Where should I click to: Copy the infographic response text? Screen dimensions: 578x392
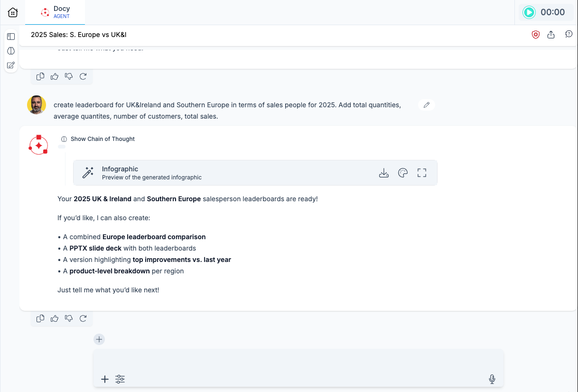coord(40,318)
